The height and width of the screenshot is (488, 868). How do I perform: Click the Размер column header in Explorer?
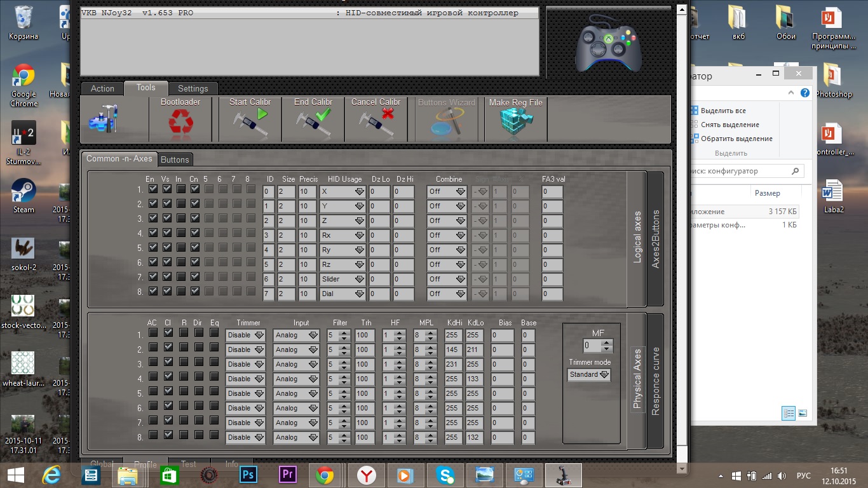pos(767,193)
